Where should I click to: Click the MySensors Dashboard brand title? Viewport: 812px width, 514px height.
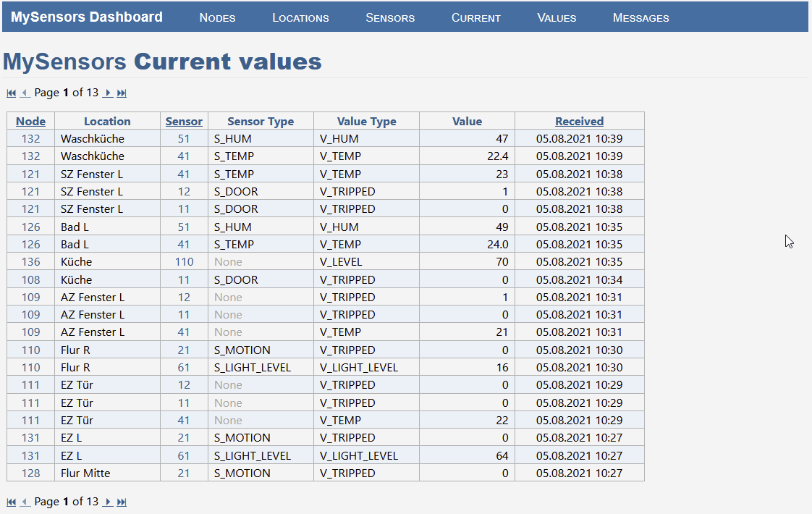pos(86,17)
